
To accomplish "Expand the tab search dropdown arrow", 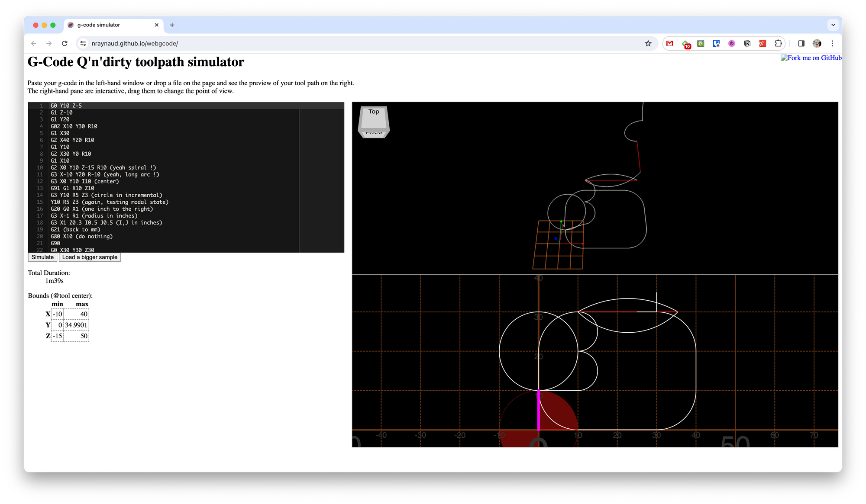I will (x=833, y=25).
